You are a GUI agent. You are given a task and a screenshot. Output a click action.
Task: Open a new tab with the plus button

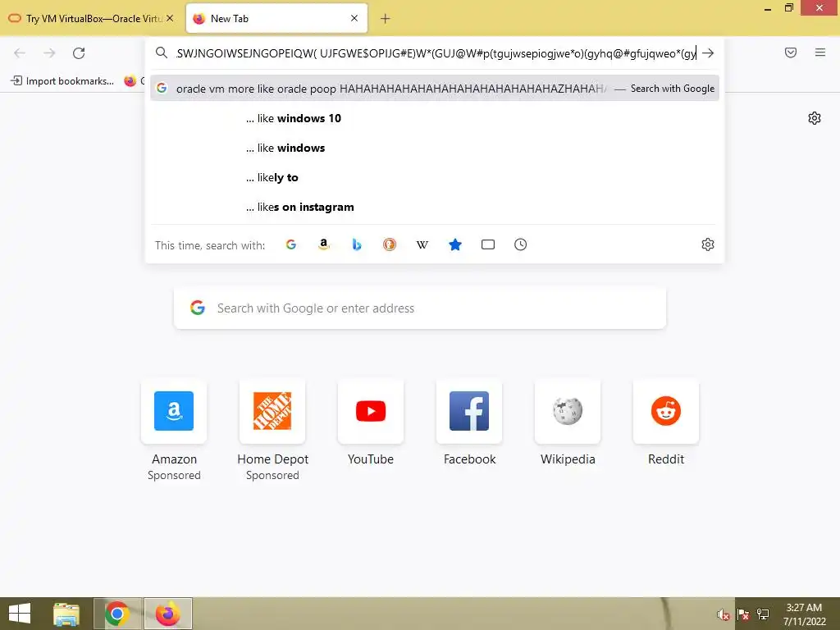pyautogui.click(x=386, y=19)
